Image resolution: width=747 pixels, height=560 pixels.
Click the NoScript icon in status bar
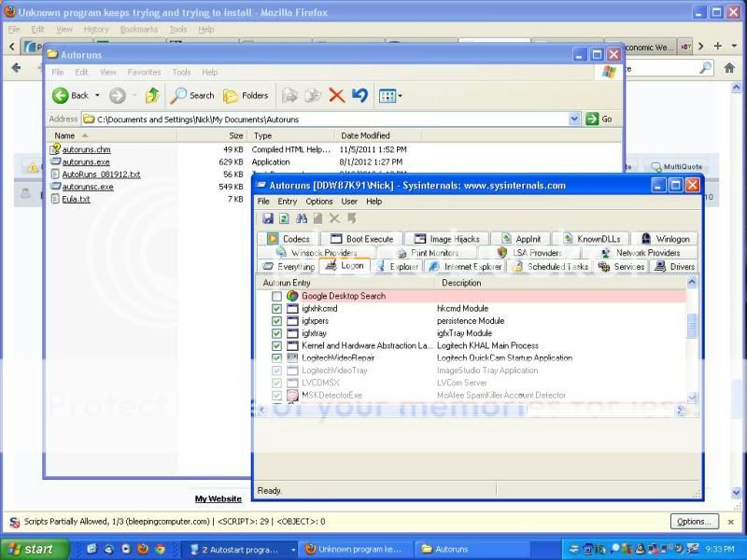[14, 522]
